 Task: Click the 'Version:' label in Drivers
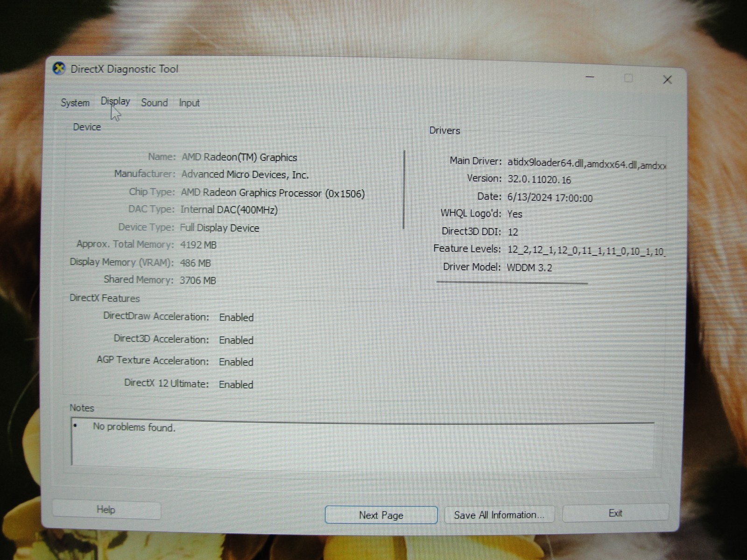[484, 178]
